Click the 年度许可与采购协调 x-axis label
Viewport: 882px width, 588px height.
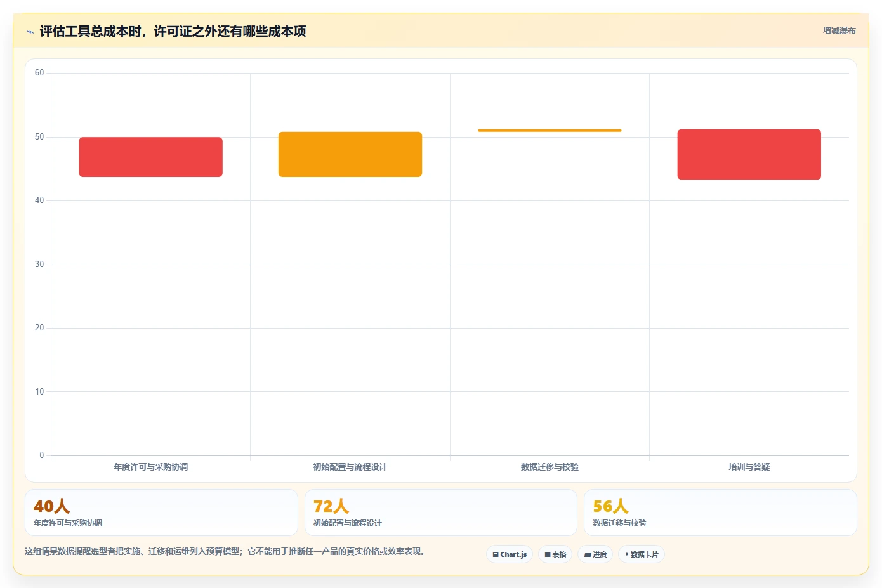151,467
